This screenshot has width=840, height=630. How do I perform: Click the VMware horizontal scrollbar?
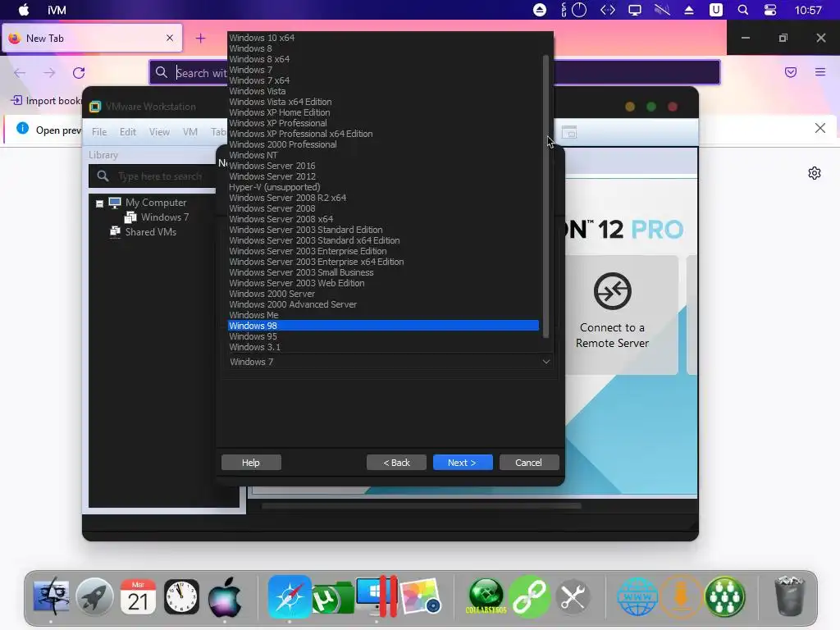[421, 505]
